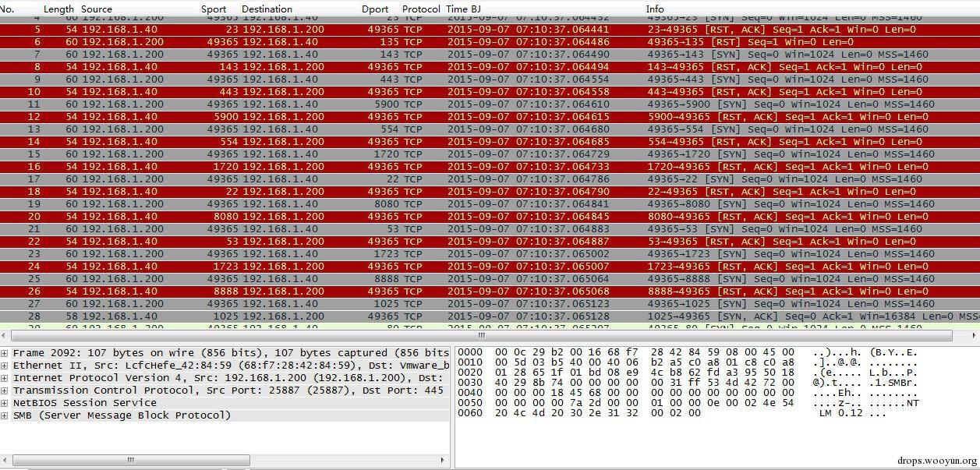Expand the Frame 2092 tree node
Viewport: 980px width, 470px height.
(5, 353)
